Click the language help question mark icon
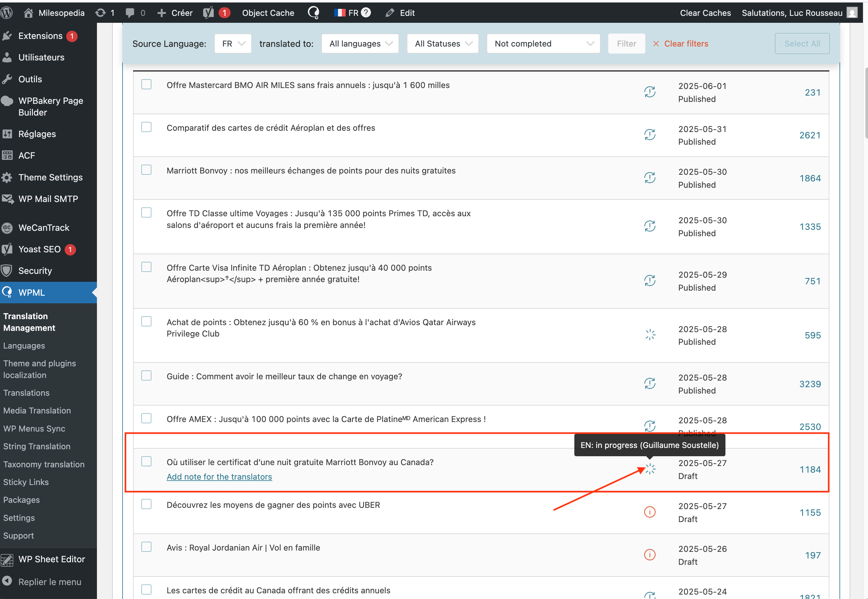Viewport: 868px width, 599px height. click(366, 12)
